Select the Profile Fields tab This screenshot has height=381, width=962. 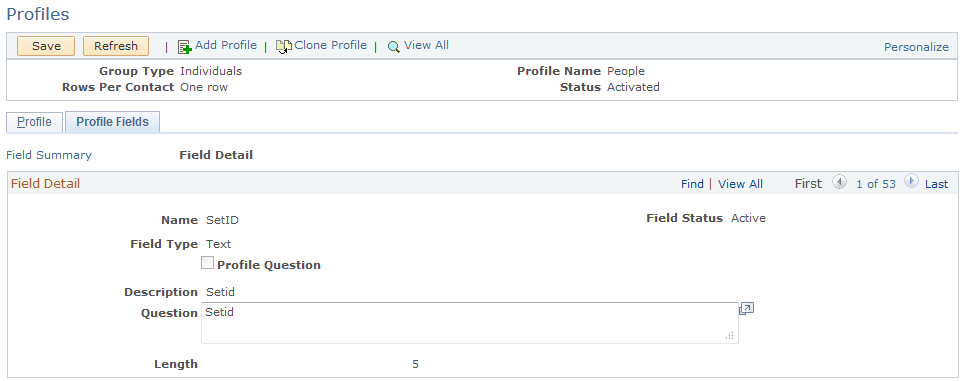click(x=112, y=121)
